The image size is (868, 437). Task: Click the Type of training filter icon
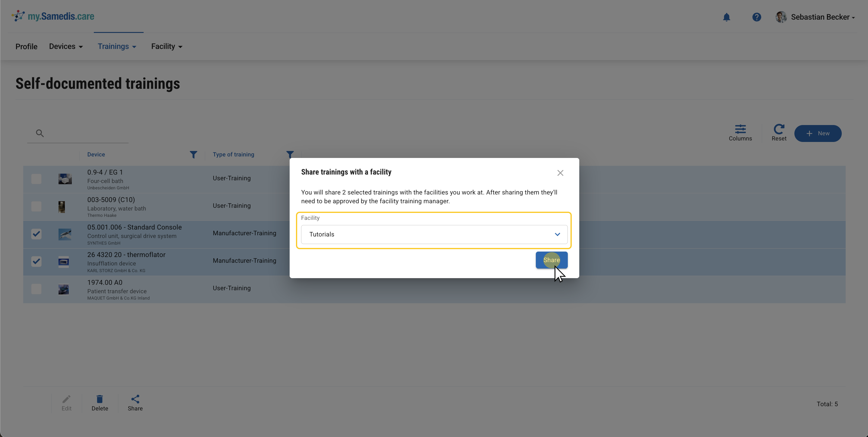(x=290, y=154)
